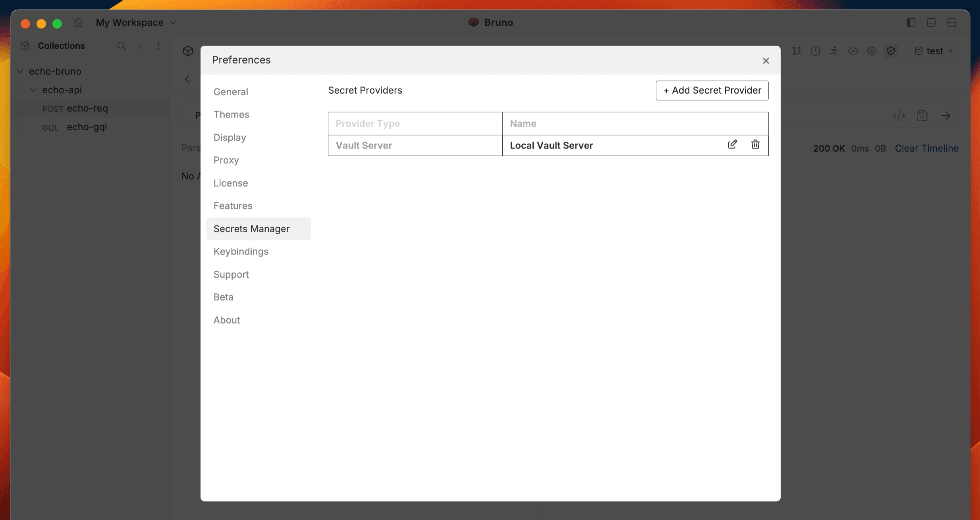Open the test environment dropdown
980x520 pixels.
933,51
